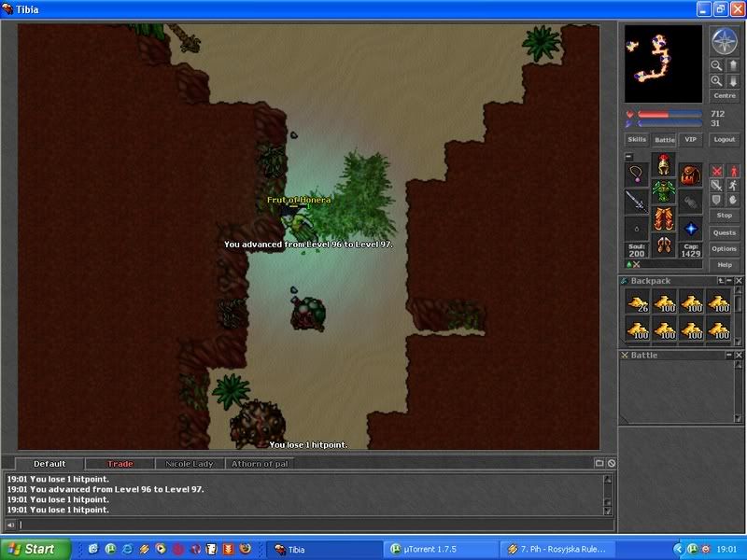Switch to the Default chat tab
Viewport: 747px width, 560px height.
49,464
